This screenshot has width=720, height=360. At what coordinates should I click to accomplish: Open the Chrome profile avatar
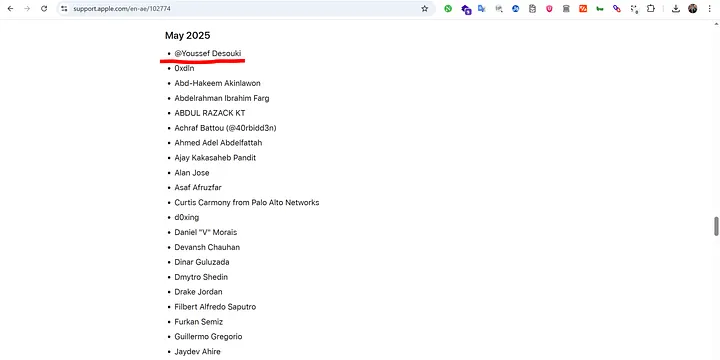pos(692,9)
